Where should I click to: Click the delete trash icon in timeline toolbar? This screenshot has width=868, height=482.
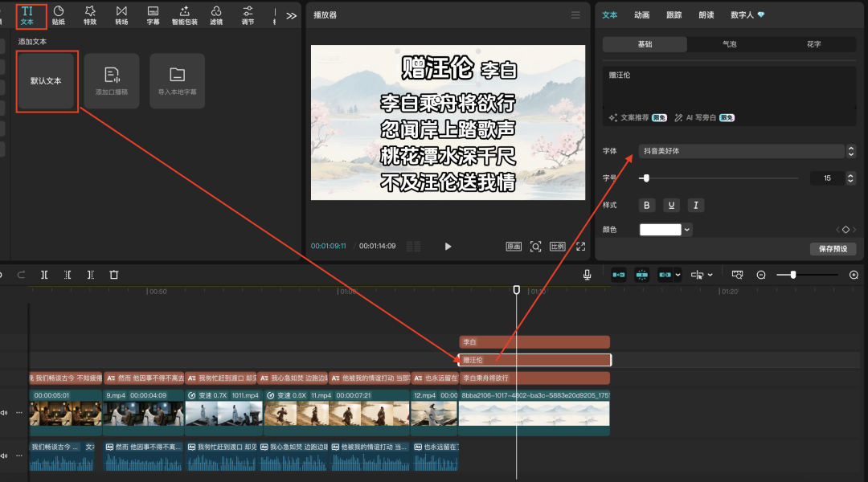pos(114,275)
